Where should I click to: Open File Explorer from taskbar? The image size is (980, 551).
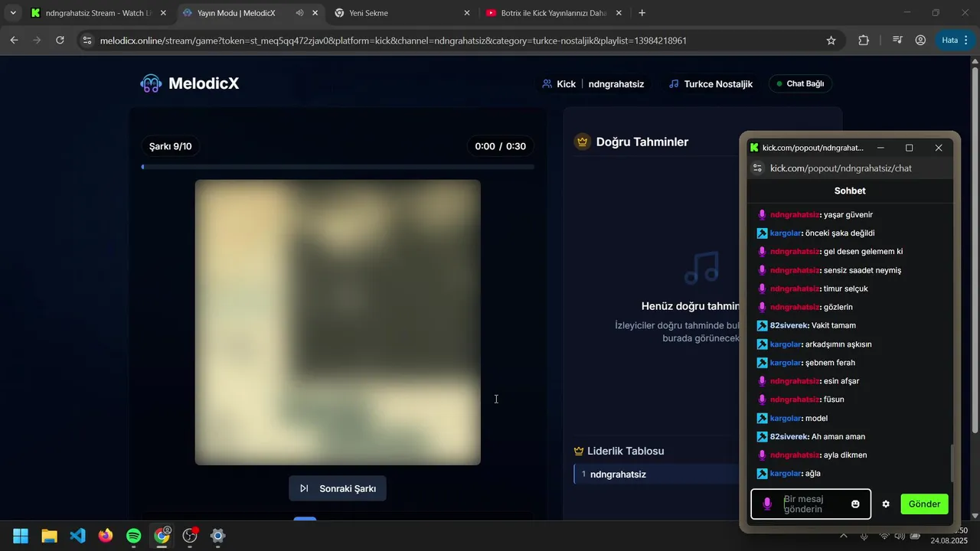(x=49, y=536)
